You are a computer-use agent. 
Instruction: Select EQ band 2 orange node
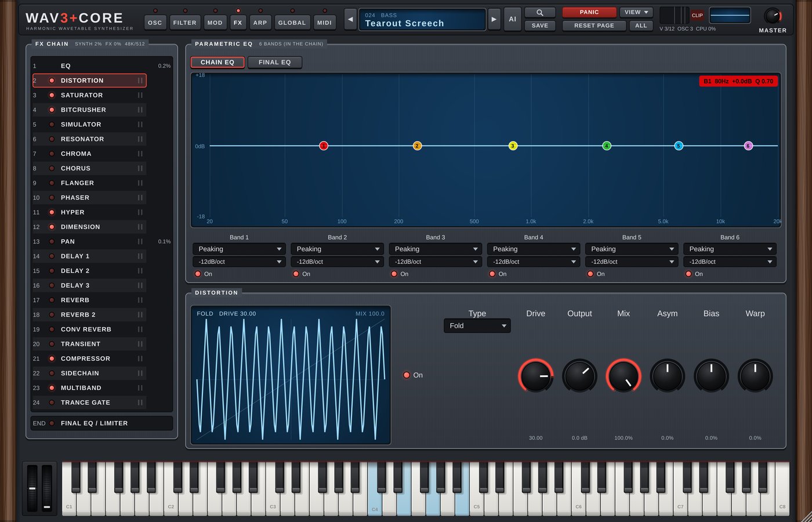tap(417, 146)
